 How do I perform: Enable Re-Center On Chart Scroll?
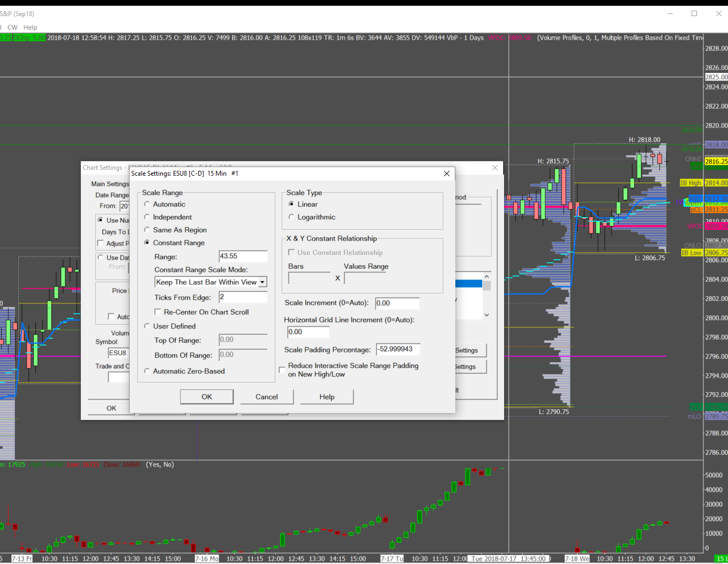[x=157, y=312]
